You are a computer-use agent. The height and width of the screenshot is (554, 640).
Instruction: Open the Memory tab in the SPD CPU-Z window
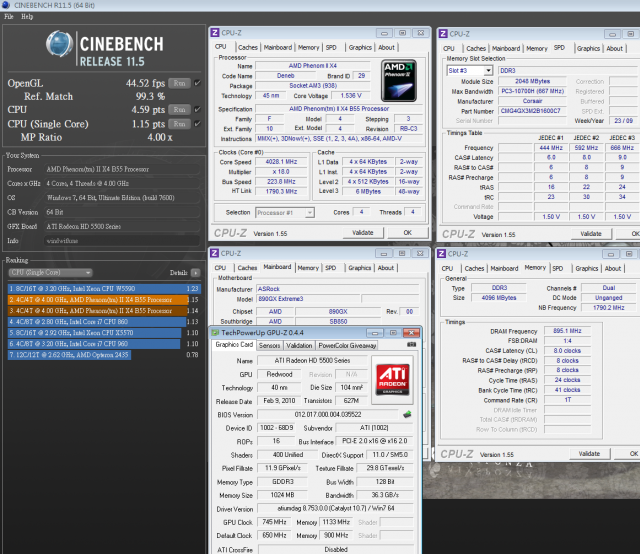(x=536, y=49)
